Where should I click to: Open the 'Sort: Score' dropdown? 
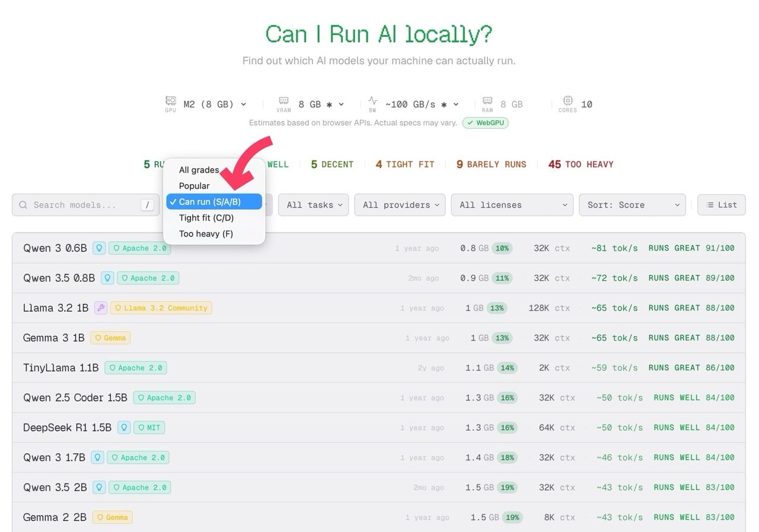632,204
